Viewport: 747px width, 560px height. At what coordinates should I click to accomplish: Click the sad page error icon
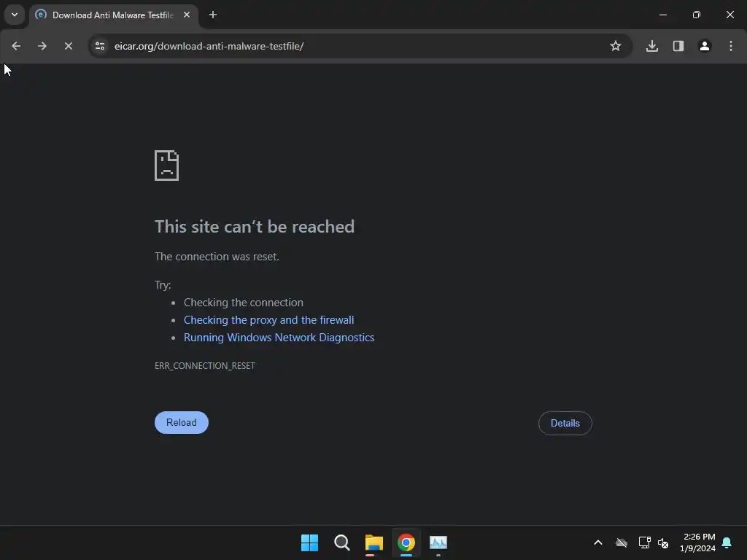pos(167,166)
